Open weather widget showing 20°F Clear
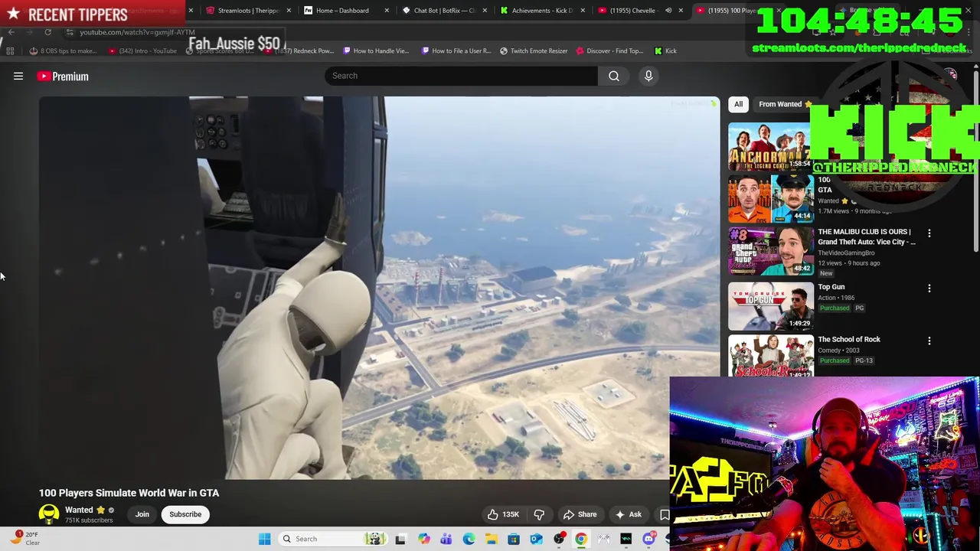 [x=26, y=538]
